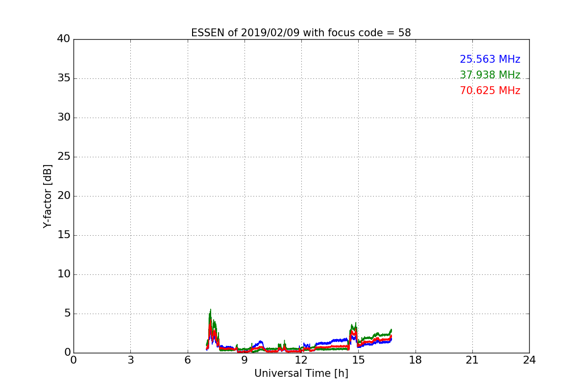Viewport: 588px width, 392px height.
Task: Click the x-axis tick label 15
Action: click(x=358, y=360)
